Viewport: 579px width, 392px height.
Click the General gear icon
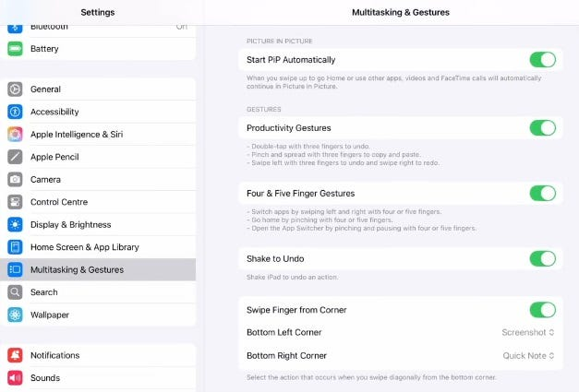coord(15,89)
